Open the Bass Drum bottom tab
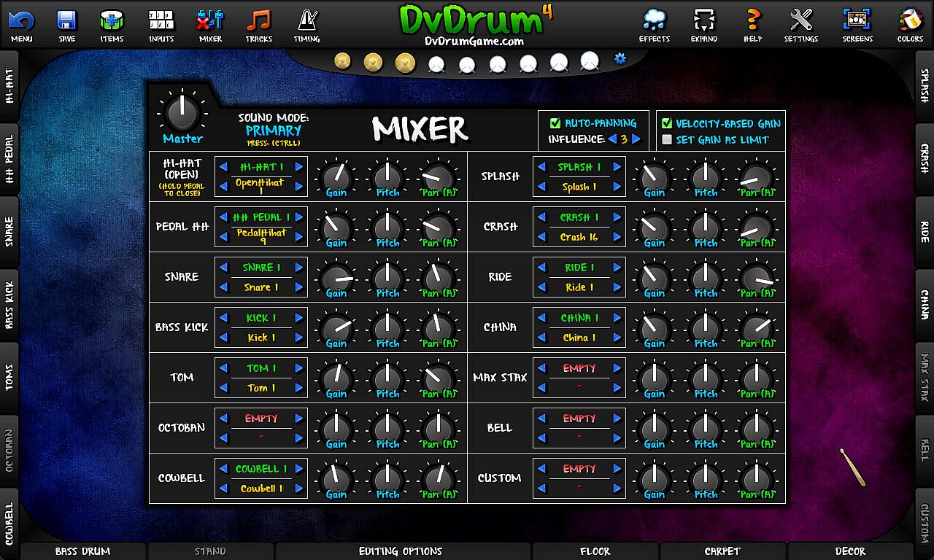Screen dimensions: 934x560 tap(83, 551)
